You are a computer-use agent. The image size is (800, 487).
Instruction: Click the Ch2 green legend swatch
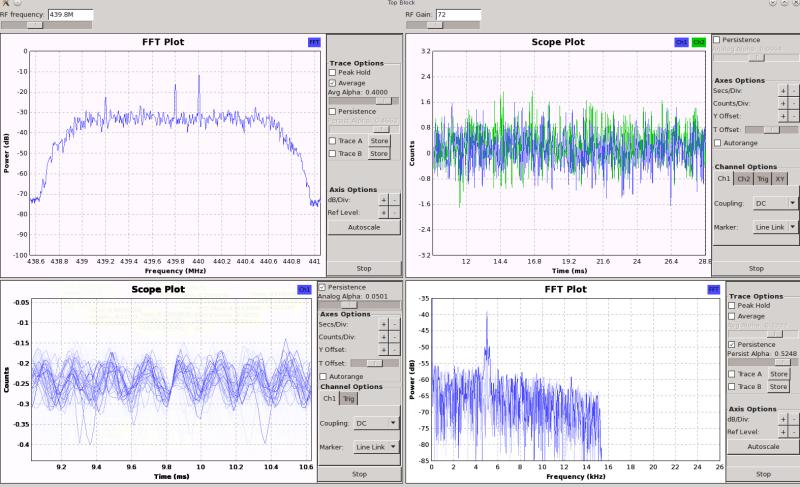(698, 42)
